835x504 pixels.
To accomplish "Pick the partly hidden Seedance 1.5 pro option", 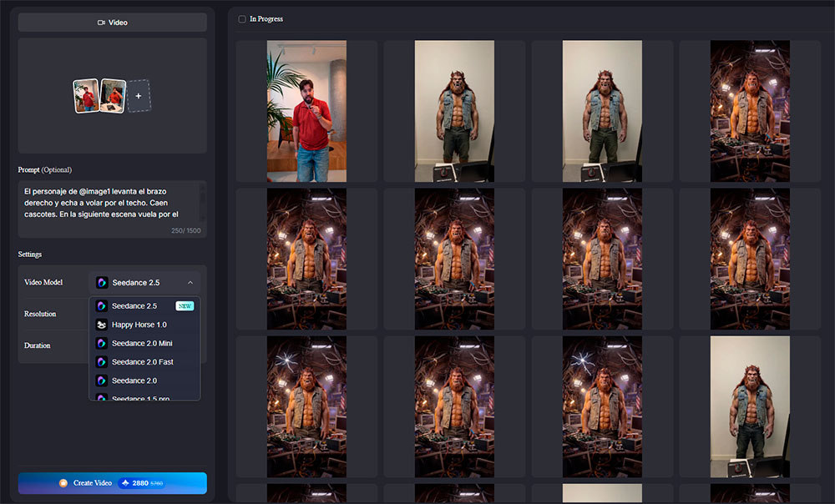I will [144, 396].
